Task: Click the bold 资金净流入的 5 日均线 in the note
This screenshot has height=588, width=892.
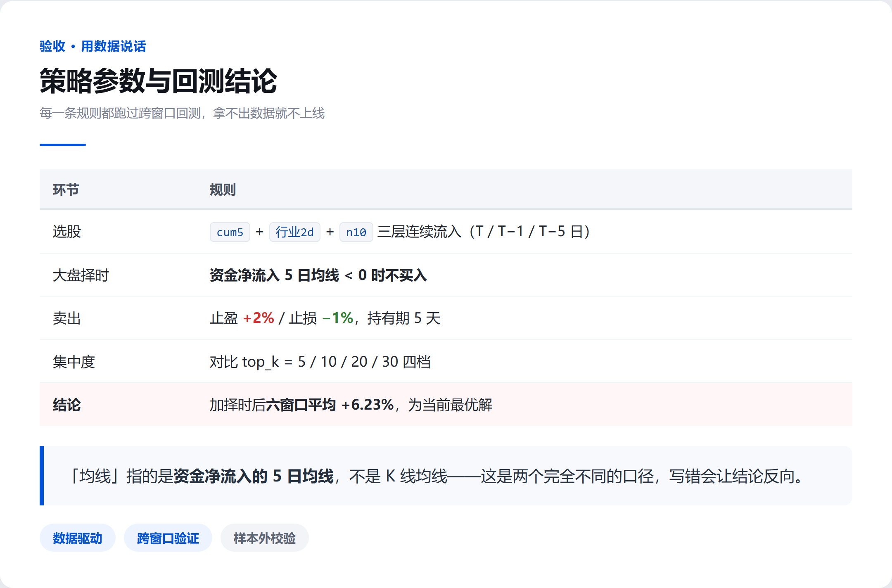Action: click(x=254, y=476)
